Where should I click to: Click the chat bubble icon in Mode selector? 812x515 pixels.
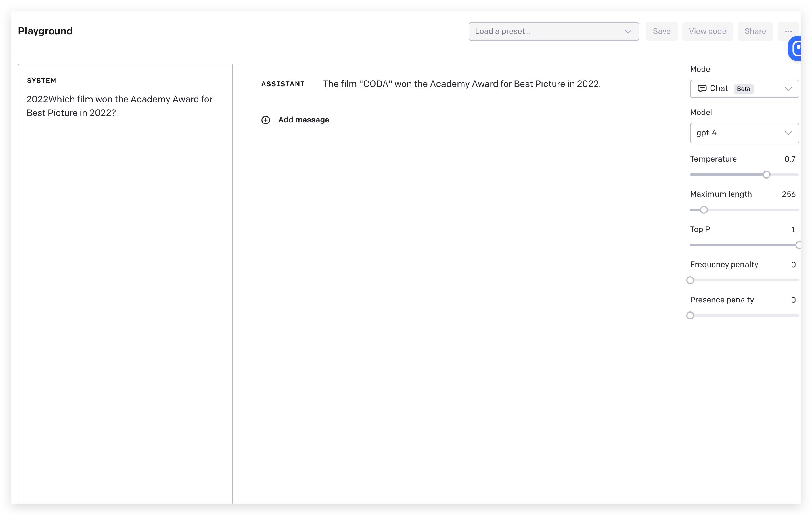[x=702, y=89]
